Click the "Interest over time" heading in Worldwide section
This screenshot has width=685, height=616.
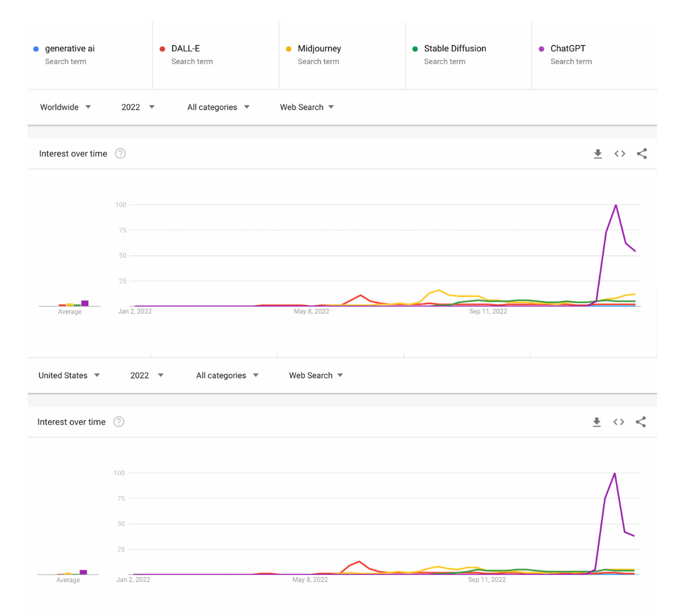click(73, 154)
